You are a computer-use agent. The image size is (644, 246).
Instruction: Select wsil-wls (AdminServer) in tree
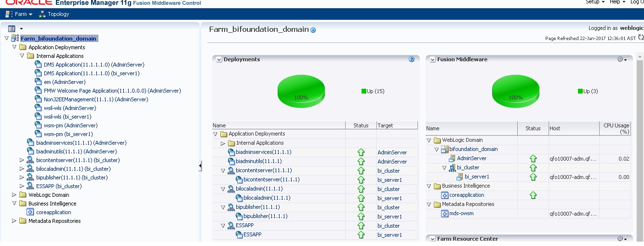pos(70,108)
